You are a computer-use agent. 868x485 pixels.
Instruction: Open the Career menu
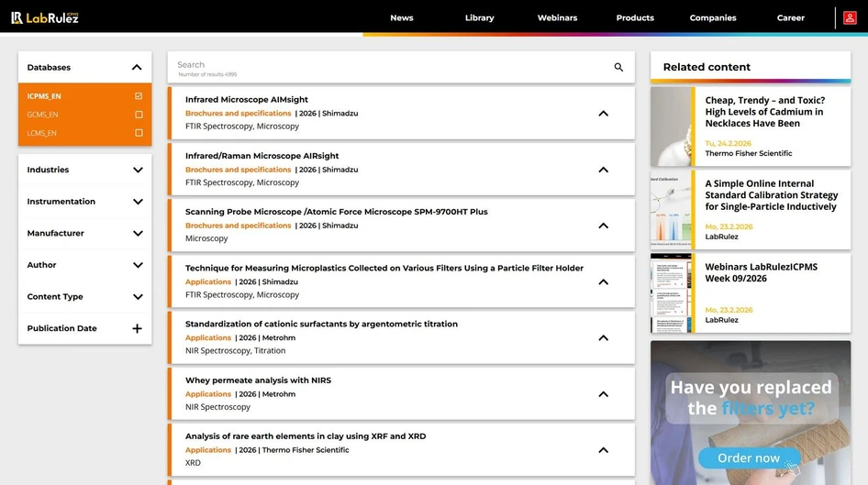[x=791, y=17]
